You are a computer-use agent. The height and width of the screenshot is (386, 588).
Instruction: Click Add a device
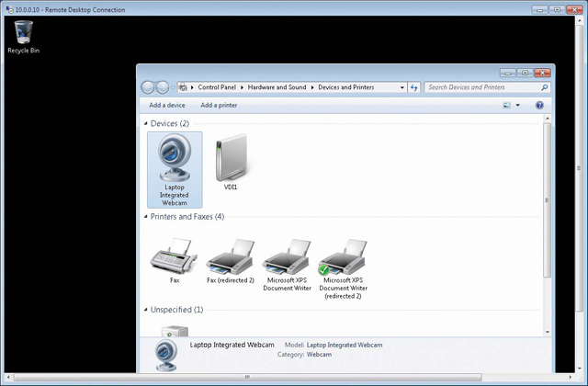167,105
